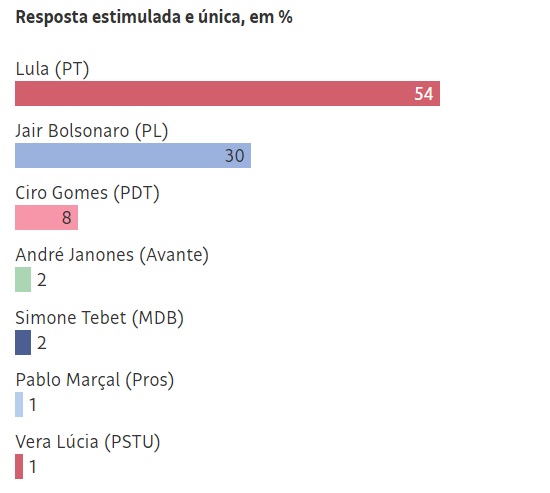This screenshot has width=550, height=493.
Task: Click the red Vera Lúcia bar
Action: pyautogui.click(x=19, y=466)
